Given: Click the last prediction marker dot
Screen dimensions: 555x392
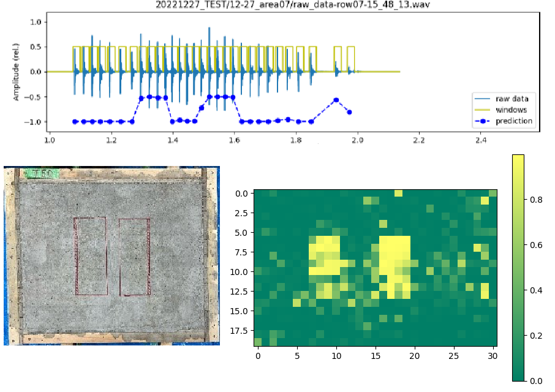Looking at the screenshot, I should (x=349, y=112).
